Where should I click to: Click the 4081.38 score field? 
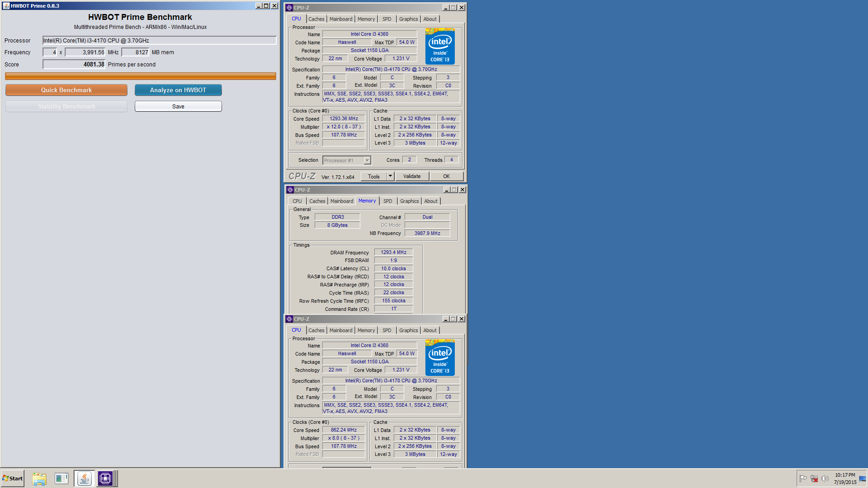tap(74, 64)
